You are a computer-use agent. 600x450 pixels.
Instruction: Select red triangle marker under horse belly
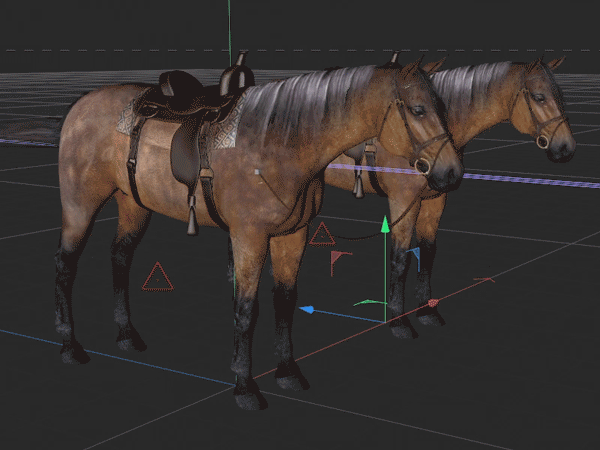click(x=158, y=277)
